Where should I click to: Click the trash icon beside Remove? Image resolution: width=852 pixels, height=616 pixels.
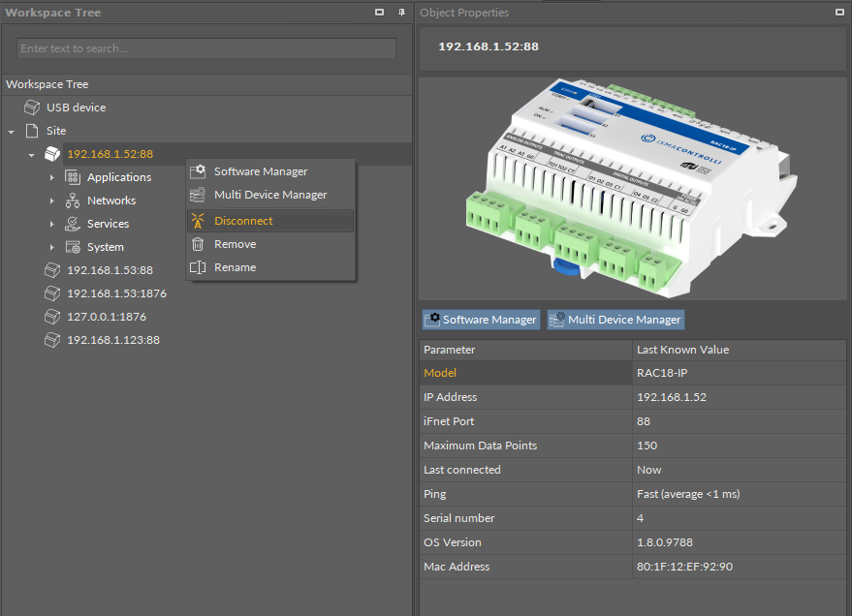[x=198, y=244]
